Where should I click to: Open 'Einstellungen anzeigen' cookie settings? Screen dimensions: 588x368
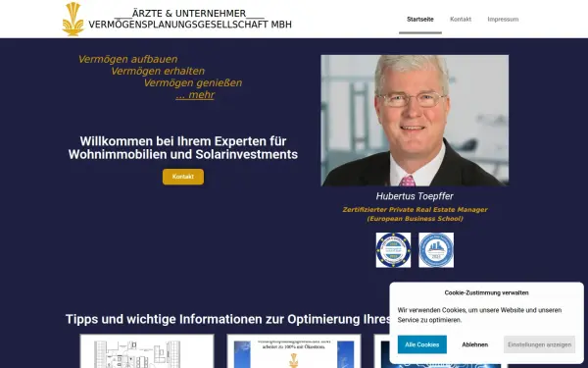click(539, 344)
